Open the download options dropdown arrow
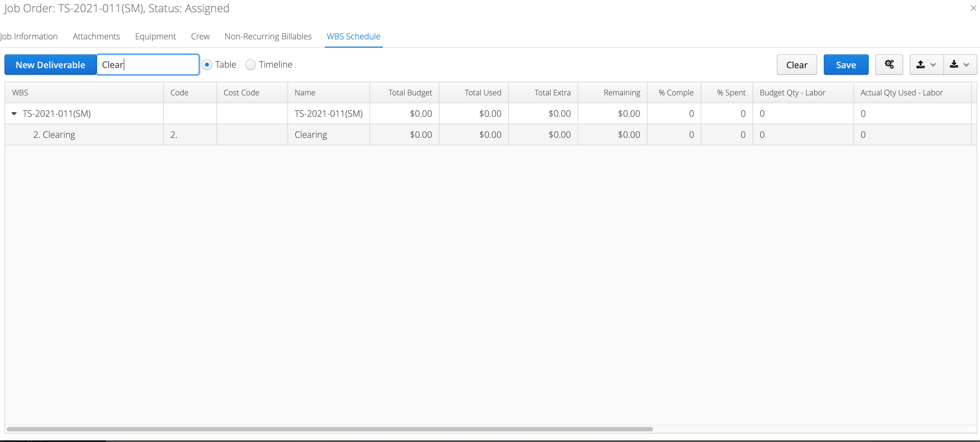This screenshot has height=442, width=980. [966, 65]
